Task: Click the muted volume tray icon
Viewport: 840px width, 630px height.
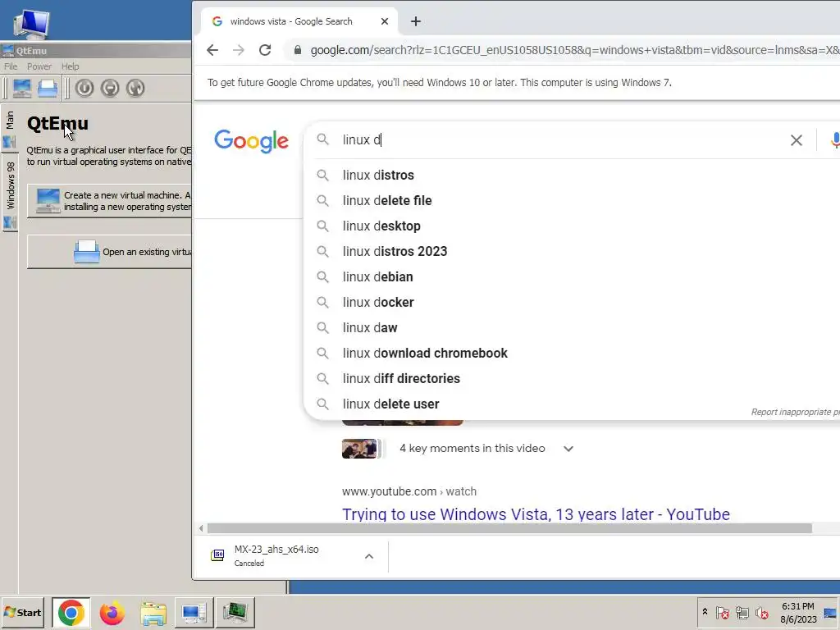Action: coord(761,612)
